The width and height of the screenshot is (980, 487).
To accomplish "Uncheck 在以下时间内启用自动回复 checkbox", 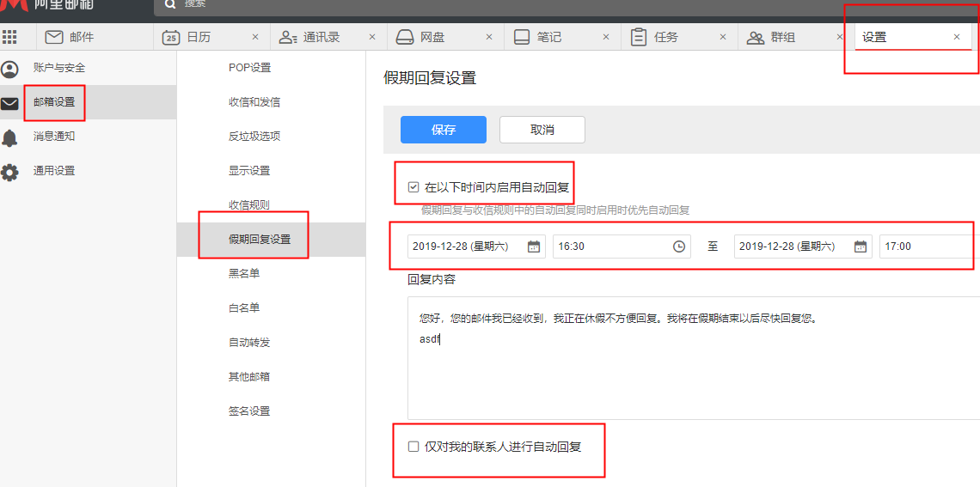I will 413,186.
